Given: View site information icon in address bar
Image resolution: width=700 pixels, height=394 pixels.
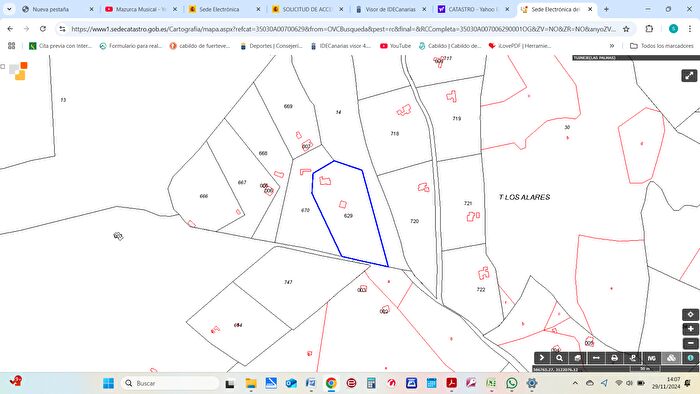Looking at the screenshot, I should point(62,29).
